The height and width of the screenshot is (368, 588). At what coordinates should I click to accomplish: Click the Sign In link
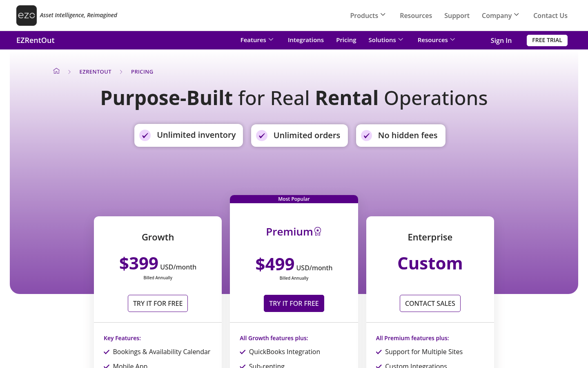501,40
